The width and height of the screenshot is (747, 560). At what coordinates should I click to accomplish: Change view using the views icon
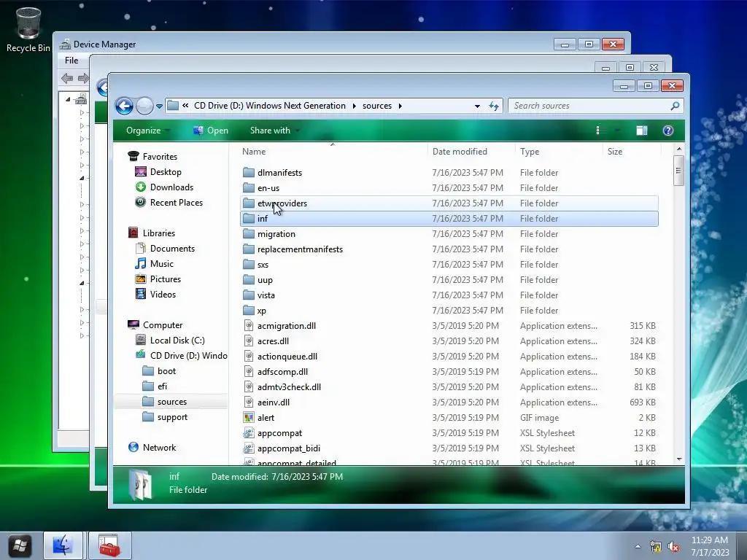point(598,131)
